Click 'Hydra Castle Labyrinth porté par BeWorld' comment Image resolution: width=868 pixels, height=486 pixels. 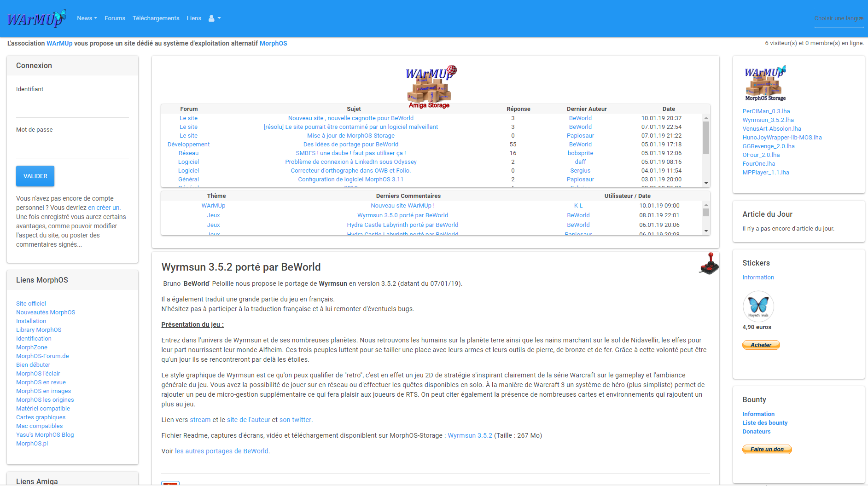(x=402, y=225)
